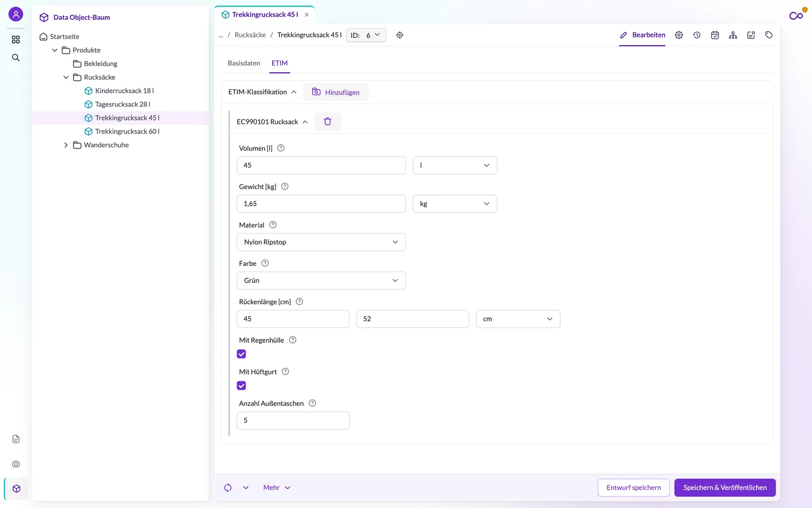Click the Gewicht value field 1,65
This screenshot has height=508, width=812.
point(321,204)
